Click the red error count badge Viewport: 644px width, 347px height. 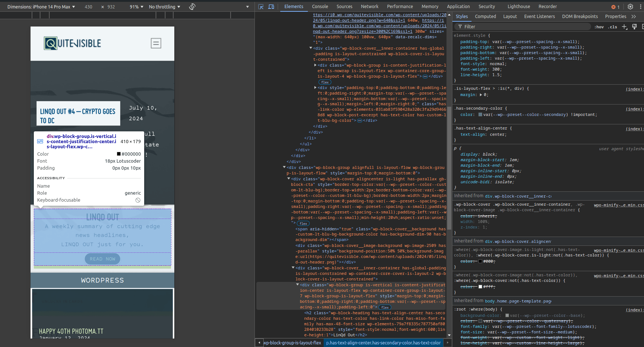[615, 7]
